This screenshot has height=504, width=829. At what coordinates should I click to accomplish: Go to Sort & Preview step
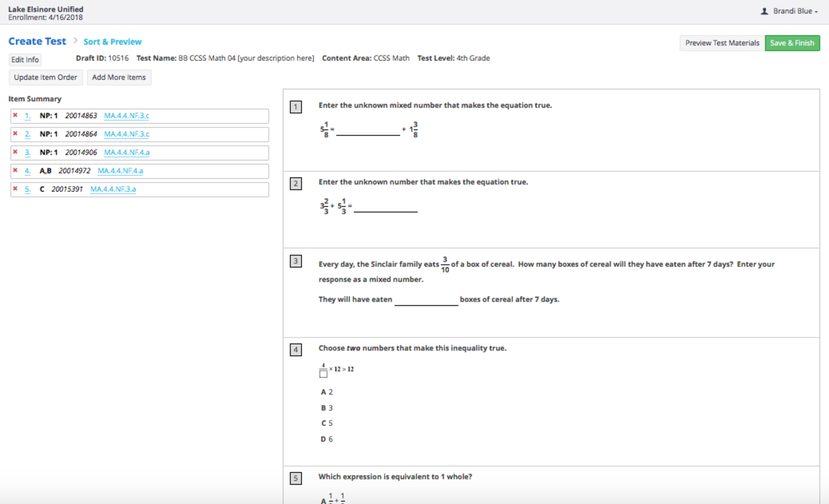click(113, 42)
